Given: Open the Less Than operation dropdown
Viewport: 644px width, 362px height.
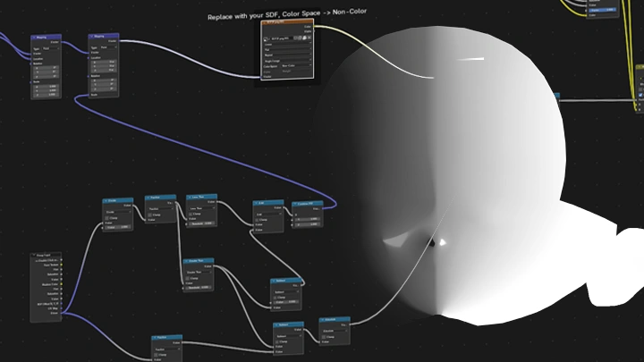Looking at the screenshot, I should point(202,208).
